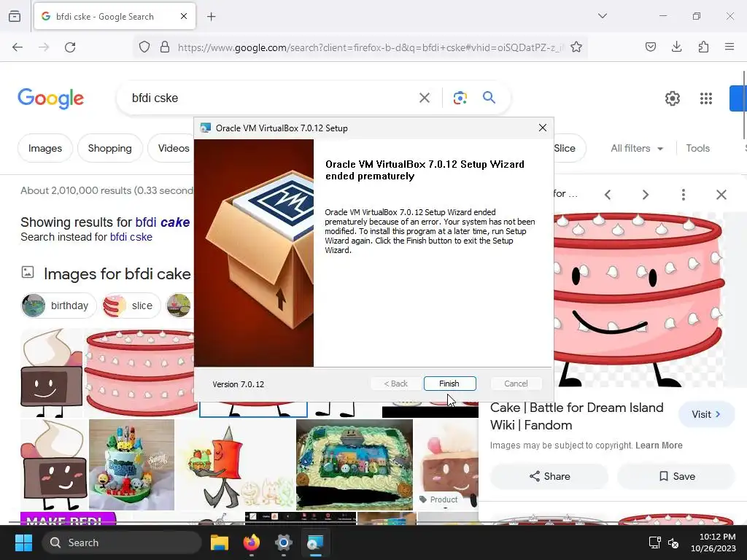Image resolution: width=747 pixels, height=560 pixels.
Task: Click the 'Images for bfdi cake' heading
Action: [x=117, y=274]
